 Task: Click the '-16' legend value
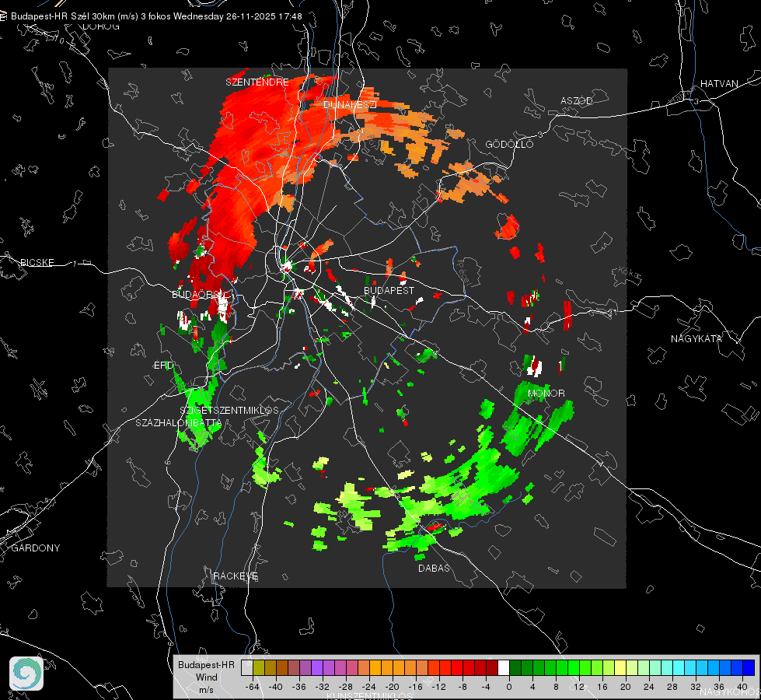415,687
